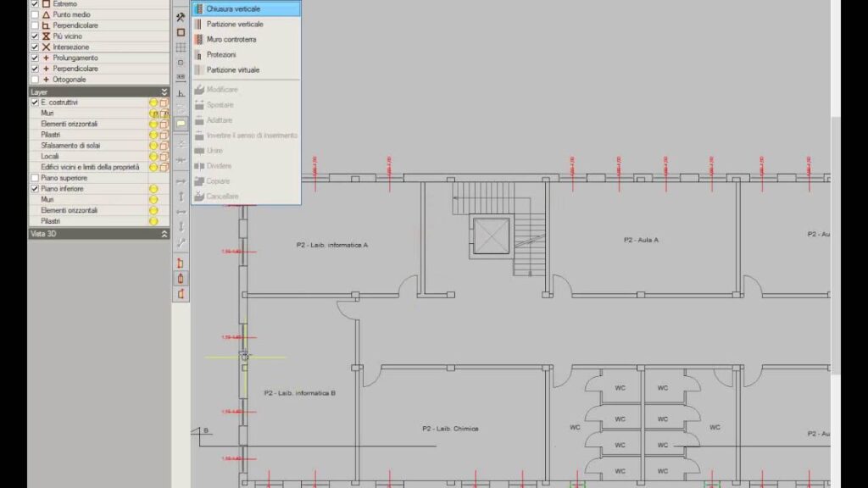Image resolution: width=868 pixels, height=488 pixels.
Task: Click the highlighted yellow wall tool icon
Action: pyautogui.click(x=181, y=123)
